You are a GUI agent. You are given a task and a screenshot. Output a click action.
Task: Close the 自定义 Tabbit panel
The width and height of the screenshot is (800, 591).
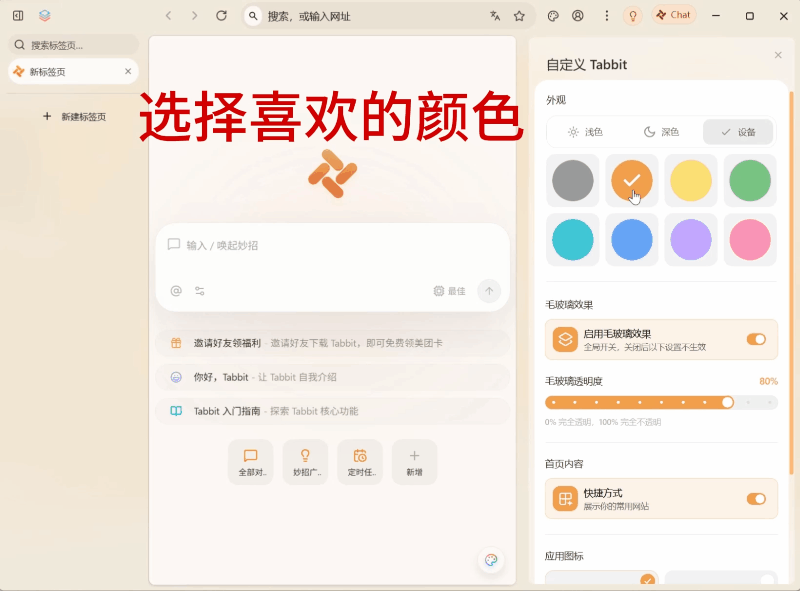coord(778,55)
